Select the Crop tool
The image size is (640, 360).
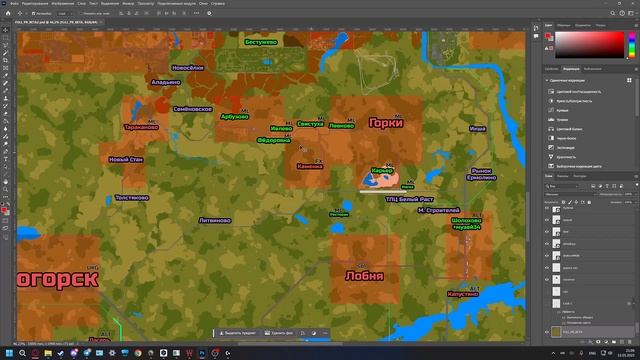click(x=5, y=60)
